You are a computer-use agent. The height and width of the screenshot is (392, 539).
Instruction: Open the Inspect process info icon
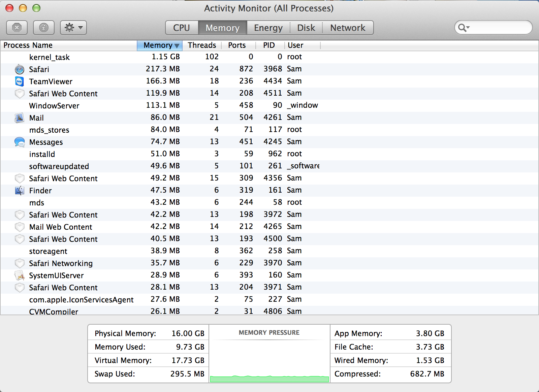44,28
